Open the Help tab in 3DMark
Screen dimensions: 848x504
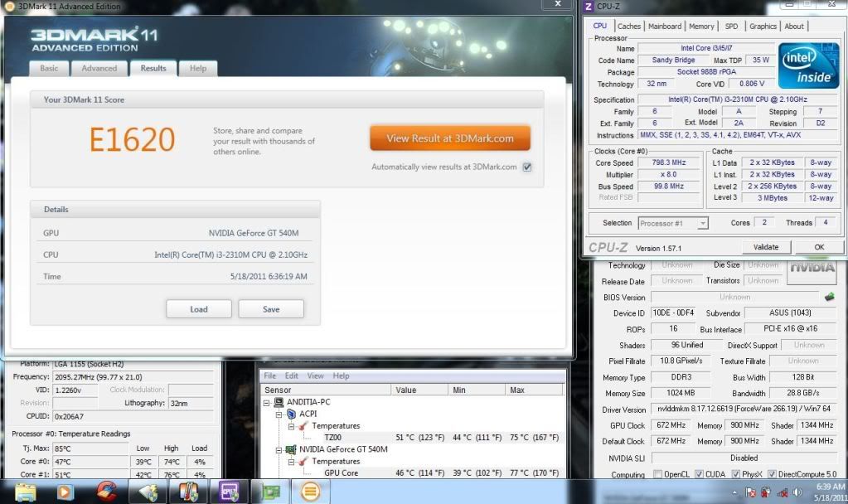pyautogui.click(x=198, y=68)
